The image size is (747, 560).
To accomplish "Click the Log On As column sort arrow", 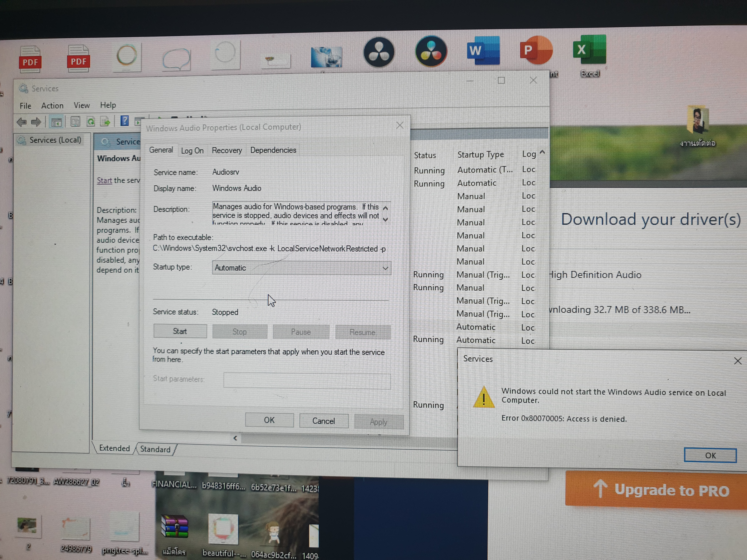I will pos(542,152).
